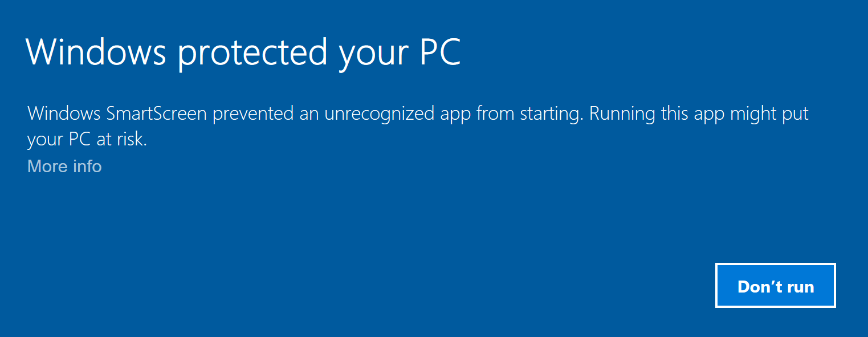Click the word "from" in the description
This screenshot has height=337, width=868.
pos(495,114)
